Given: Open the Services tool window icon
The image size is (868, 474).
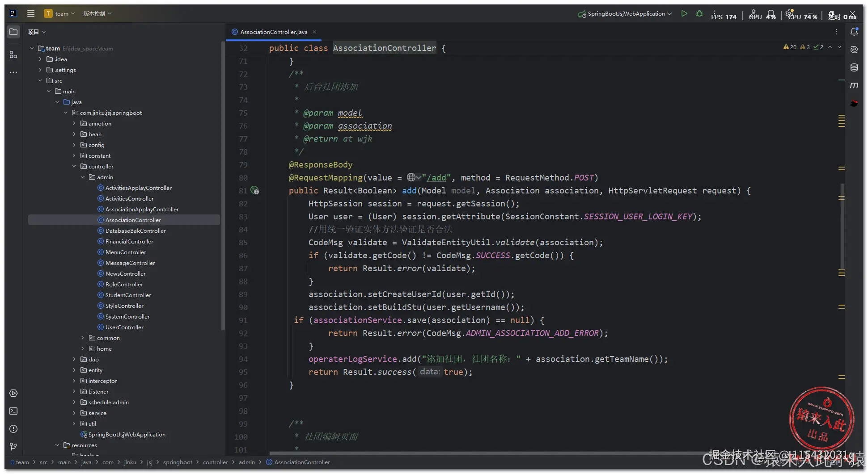Looking at the screenshot, I should (x=13, y=393).
